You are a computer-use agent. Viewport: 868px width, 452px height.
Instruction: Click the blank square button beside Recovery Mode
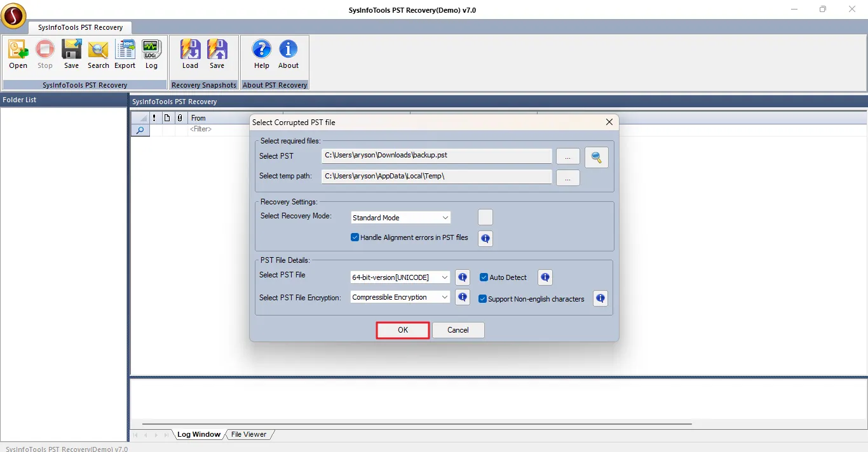485,217
